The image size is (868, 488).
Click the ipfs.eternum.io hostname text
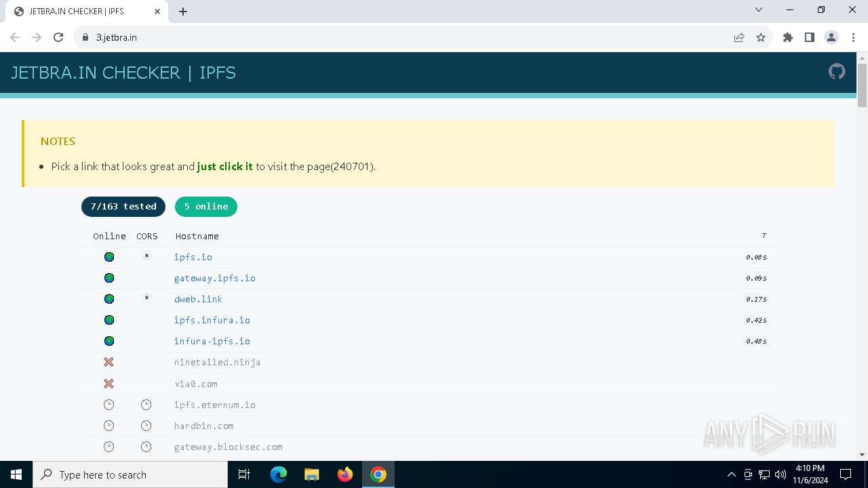point(215,405)
